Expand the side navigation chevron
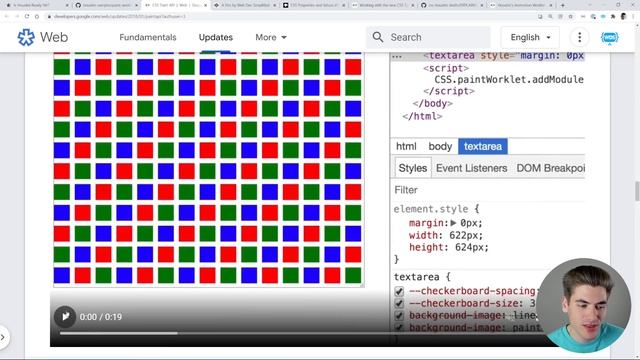This screenshot has height=360, width=640. click(x=3, y=337)
